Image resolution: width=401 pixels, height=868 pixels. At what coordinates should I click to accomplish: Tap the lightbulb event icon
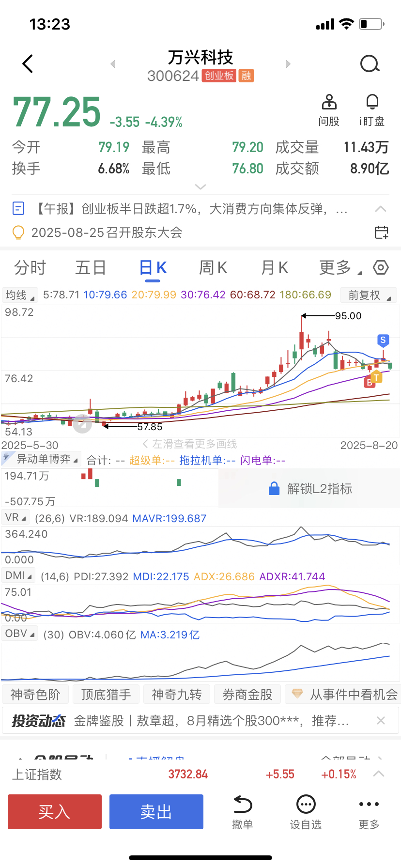click(18, 232)
